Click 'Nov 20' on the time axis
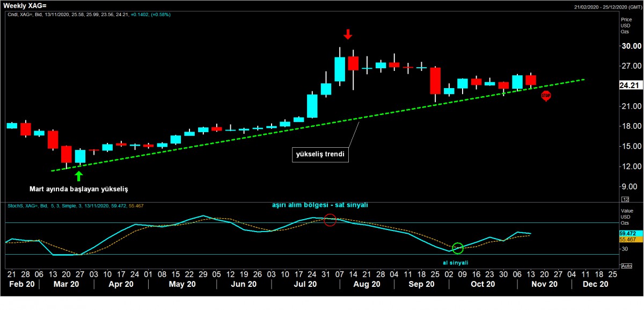This screenshot has height=310, width=644. [x=544, y=284]
